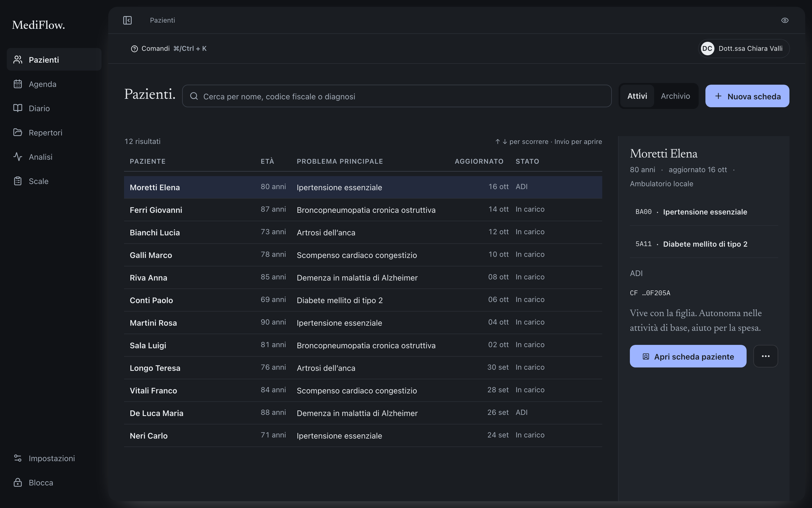This screenshot has width=812, height=508.
Task: Select Conti Paolo patient row
Action: 363,300
